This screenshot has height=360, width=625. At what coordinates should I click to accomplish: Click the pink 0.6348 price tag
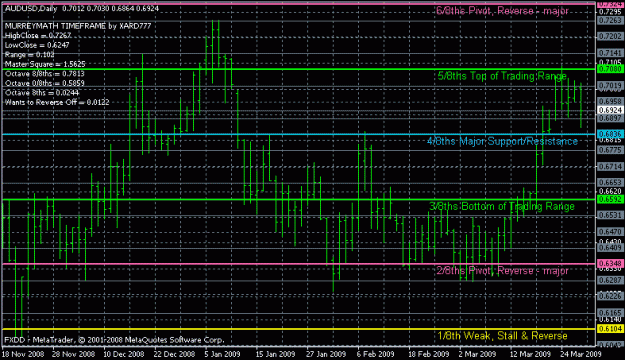pyautogui.click(x=610, y=264)
